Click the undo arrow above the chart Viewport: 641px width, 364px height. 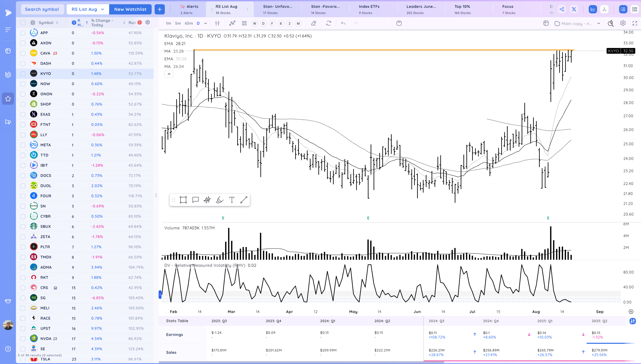tap(343, 23)
